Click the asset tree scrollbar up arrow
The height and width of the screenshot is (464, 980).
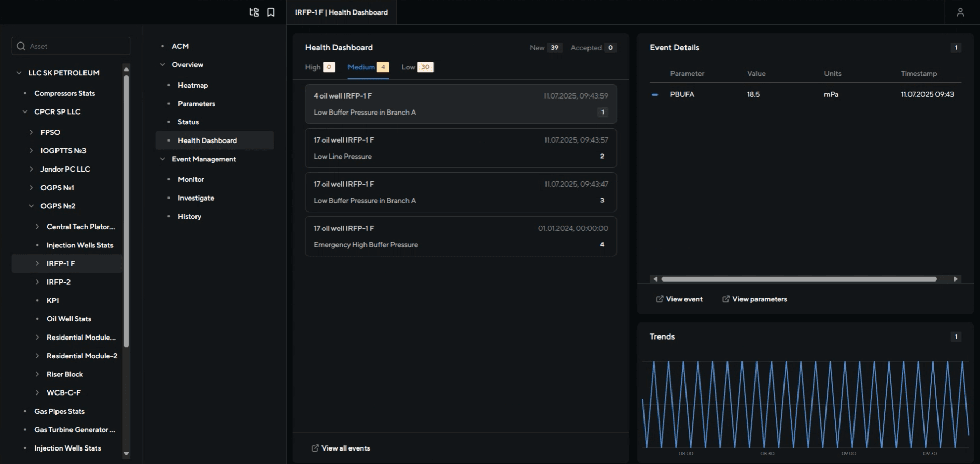click(x=126, y=69)
